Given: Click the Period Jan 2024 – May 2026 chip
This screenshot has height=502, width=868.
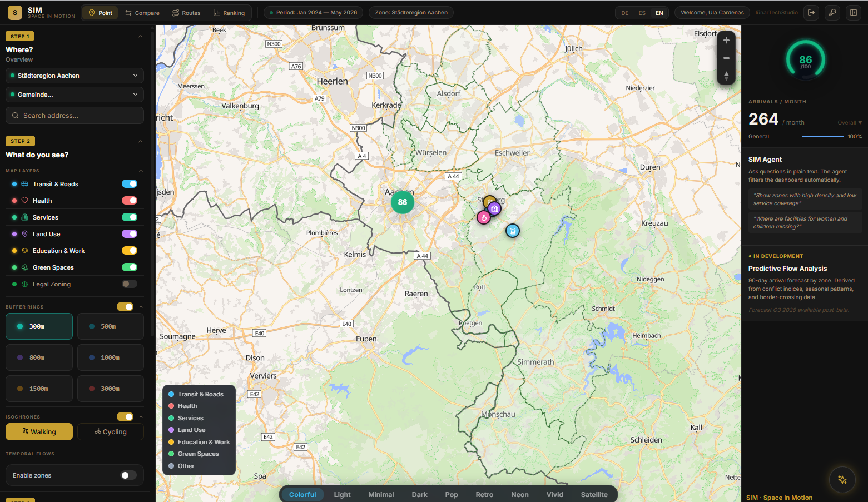Looking at the screenshot, I should [314, 12].
